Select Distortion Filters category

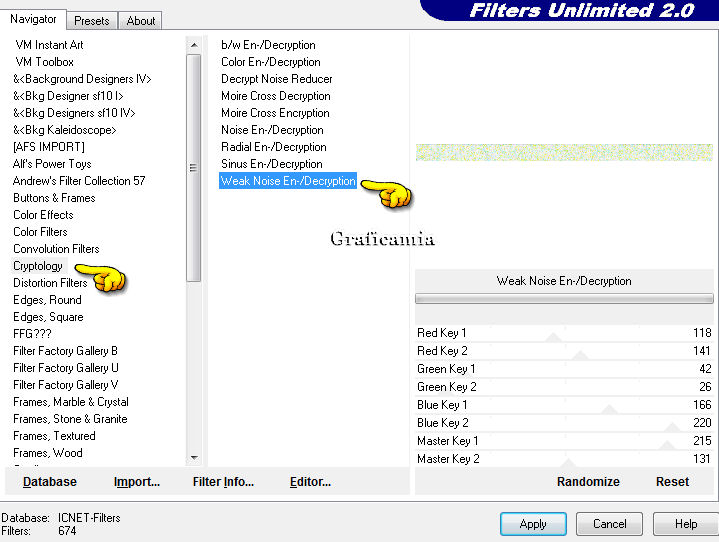click(50, 282)
